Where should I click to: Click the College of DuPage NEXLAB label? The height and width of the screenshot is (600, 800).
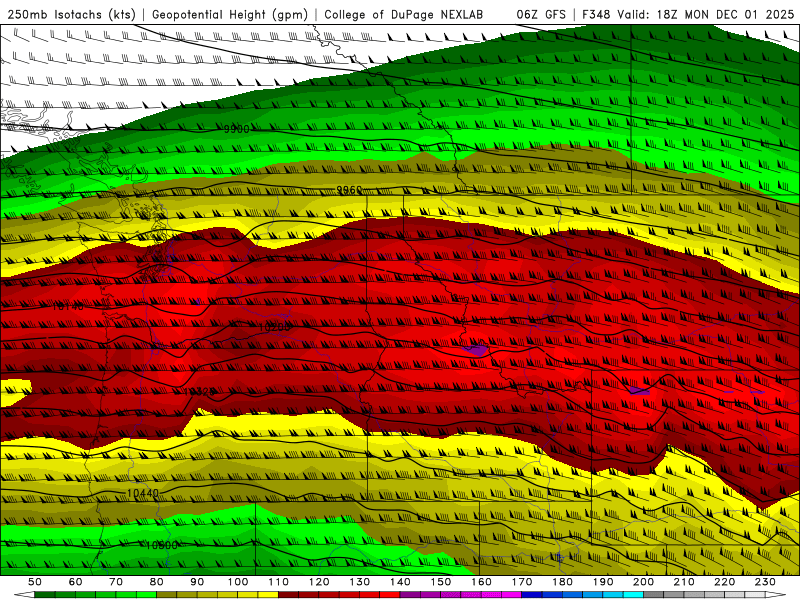pyautogui.click(x=404, y=14)
